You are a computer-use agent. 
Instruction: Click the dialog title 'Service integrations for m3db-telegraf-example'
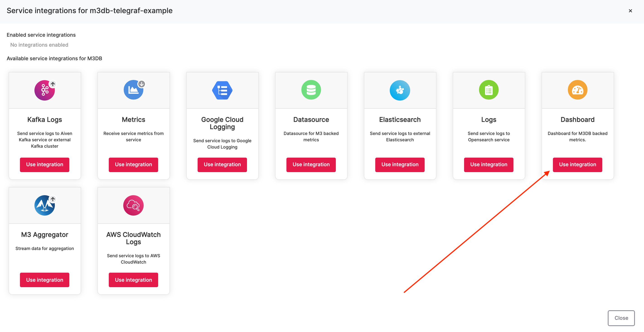90,11
